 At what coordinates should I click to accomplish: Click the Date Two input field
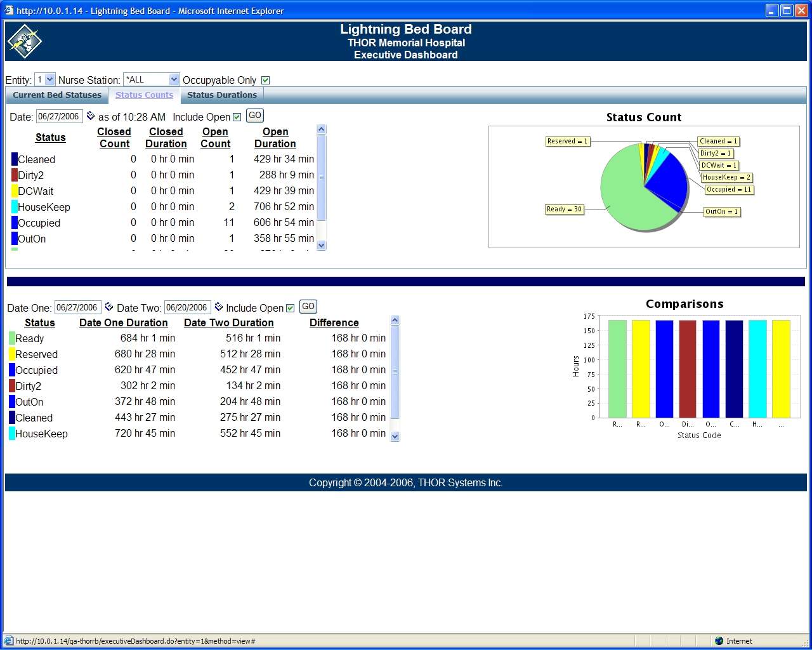coord(188,307)
